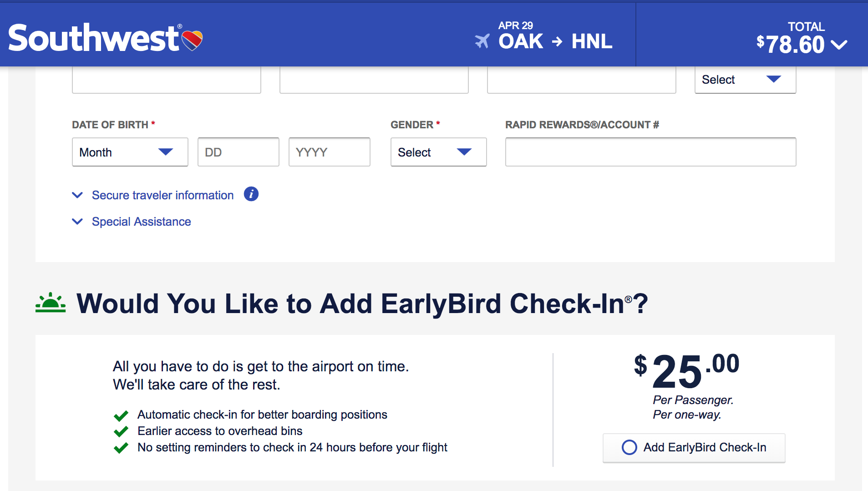Click the airplane icon beside OAK
The width and height of the screenshot is (868, 491).
(x=482, y=41)
